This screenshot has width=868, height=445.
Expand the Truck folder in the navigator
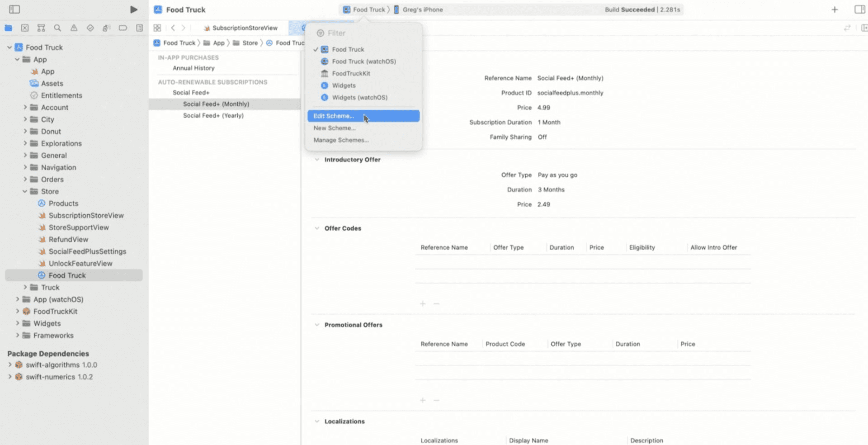(x=25, y=287)
